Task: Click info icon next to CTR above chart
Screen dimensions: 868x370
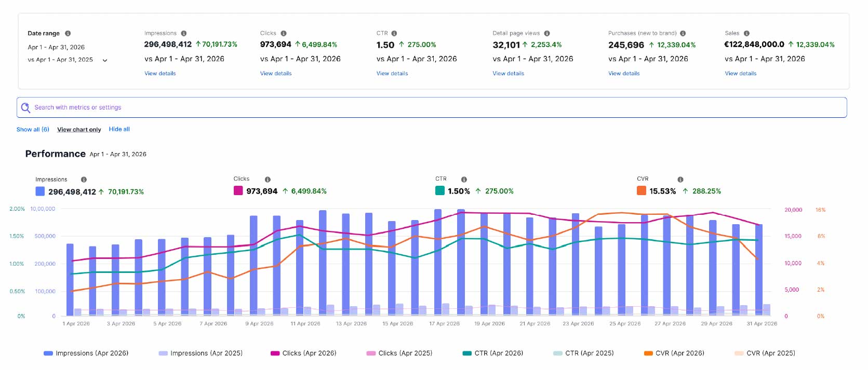Action: coord(464,180)
